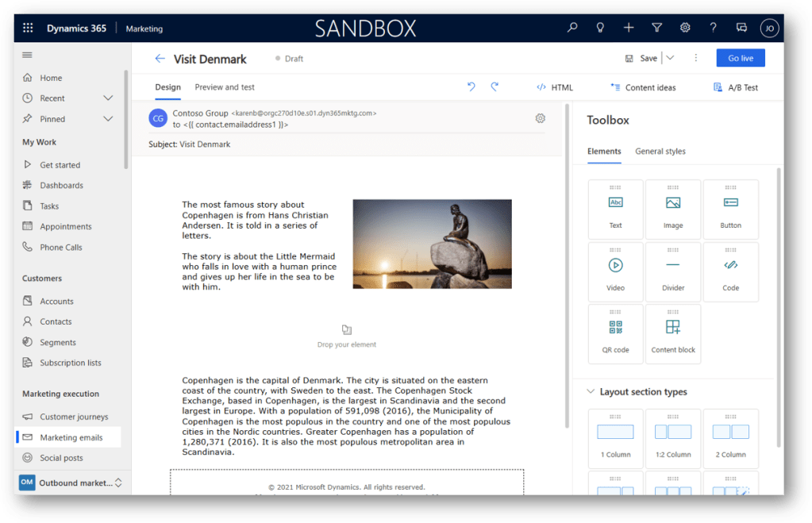Screen dimensions: 812x523
Task: Open the A/B Test button
Action: [736, 87]
